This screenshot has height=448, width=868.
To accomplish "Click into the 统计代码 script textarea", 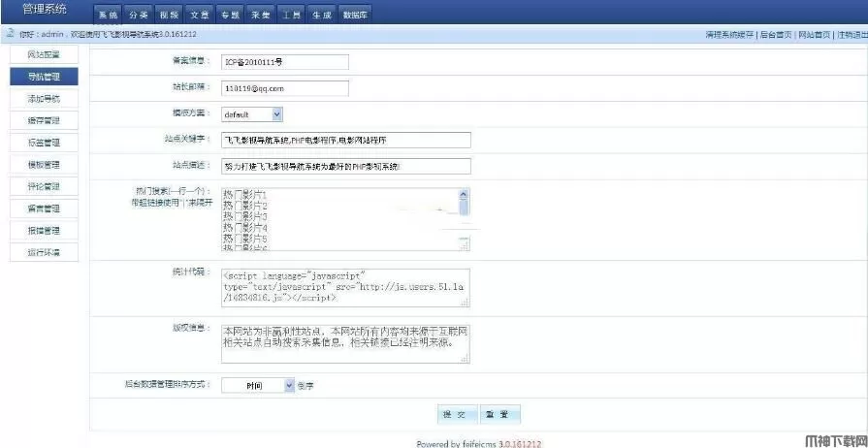I will coord(346,287).
